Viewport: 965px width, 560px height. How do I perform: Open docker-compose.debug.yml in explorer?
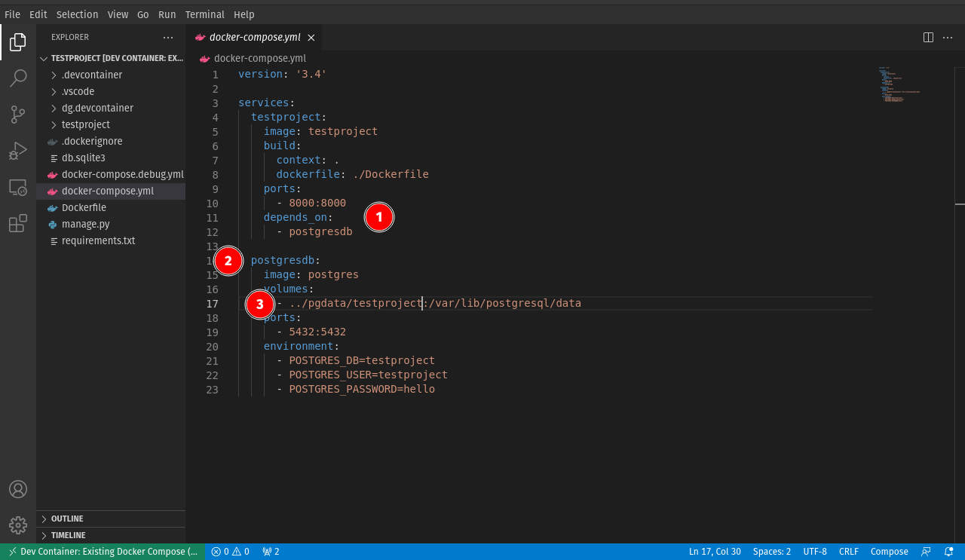click(x=111, y=174)
